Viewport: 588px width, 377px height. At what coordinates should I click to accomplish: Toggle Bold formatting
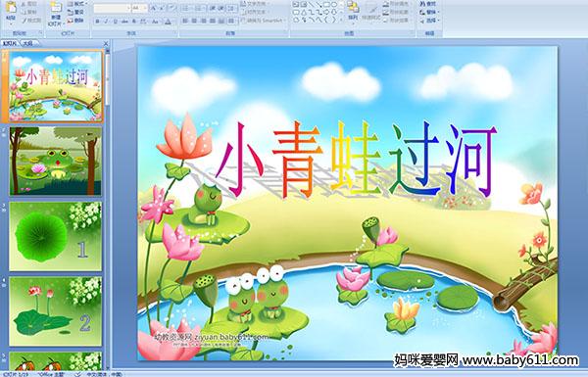coord(97,22)
